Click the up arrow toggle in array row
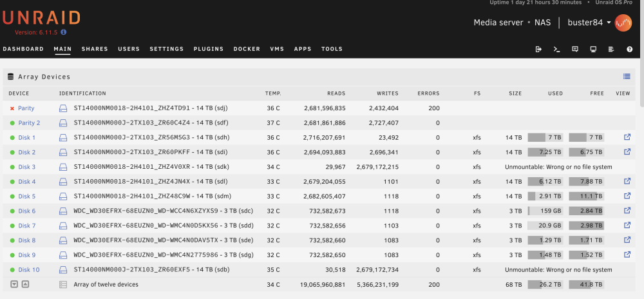Screen dimensions: 644x299 pyautogui.click(x=25, y=284)
